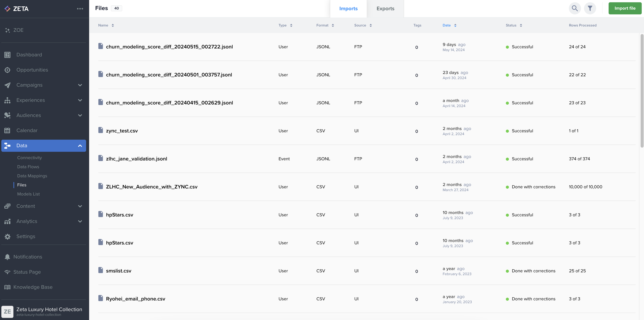The height and width of the screenshot is (320, 644).
Task: Switch to the Exports tab
Action: click(385, 9)
